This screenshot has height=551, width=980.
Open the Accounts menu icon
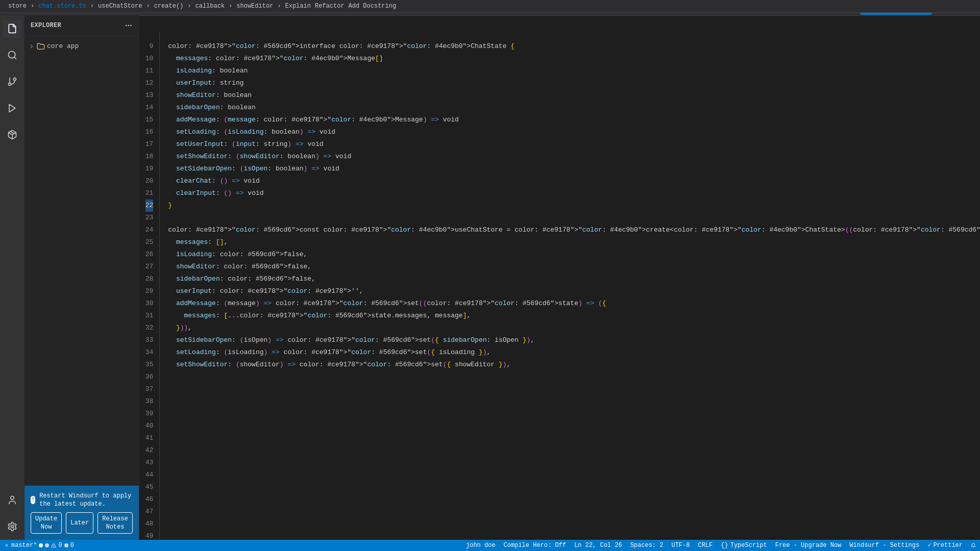click(12, 500)
